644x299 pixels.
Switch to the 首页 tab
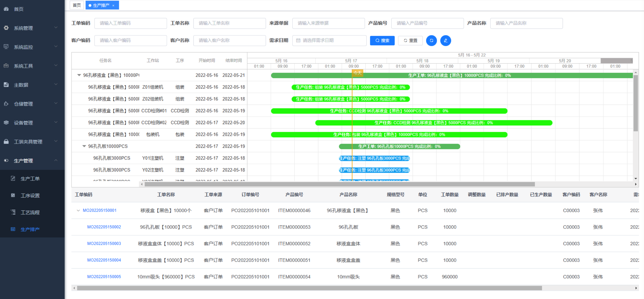pos(77,5)
